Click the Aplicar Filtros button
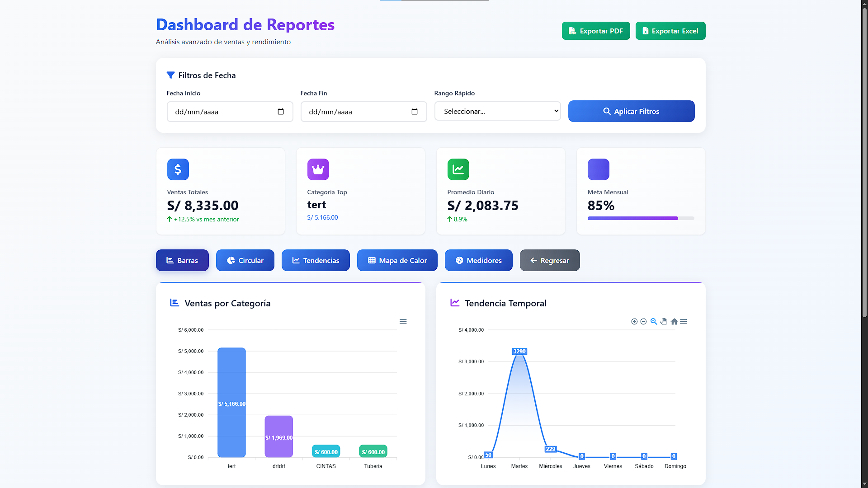 point(631,111)
